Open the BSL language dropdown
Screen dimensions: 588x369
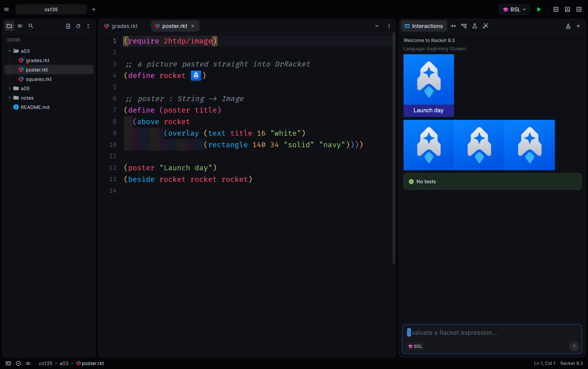(x=514, y=9)
